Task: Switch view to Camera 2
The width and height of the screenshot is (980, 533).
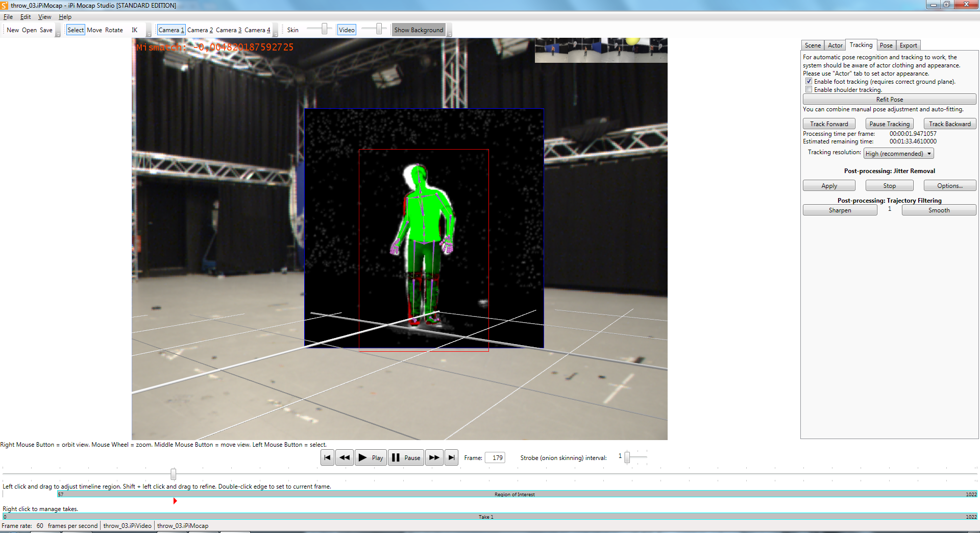Action: click(200, 30)
